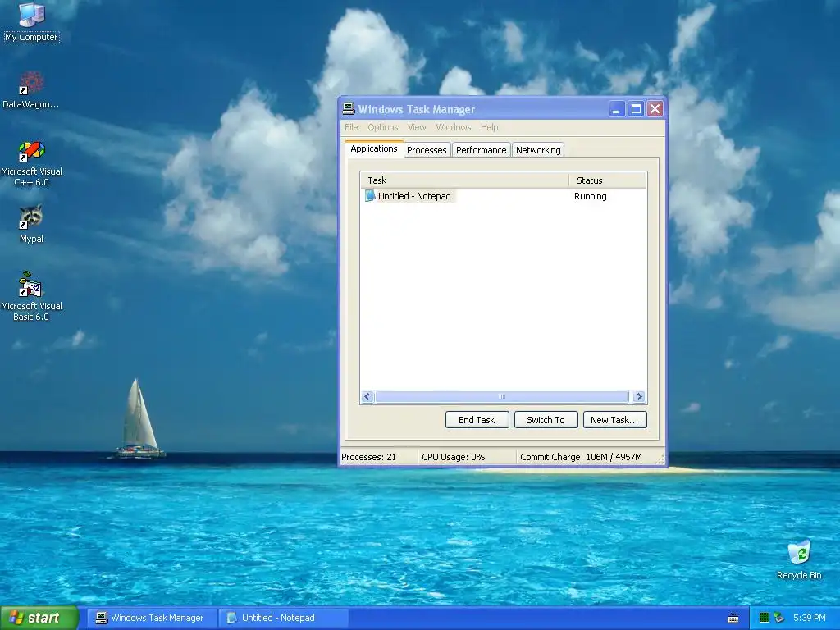Viewport: 840px width, 630px height.
Task: Click the New Task... button
Action: coord(614,420)
